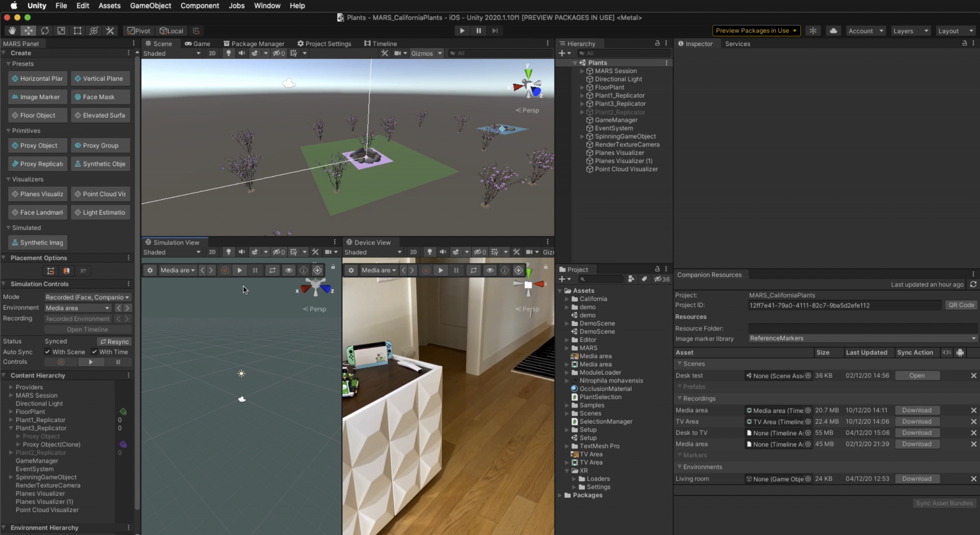Toggle With Time auto sync checkbox
Image resolution: width=980 pixels, height=535 pixels.
(x=94, y=352)
